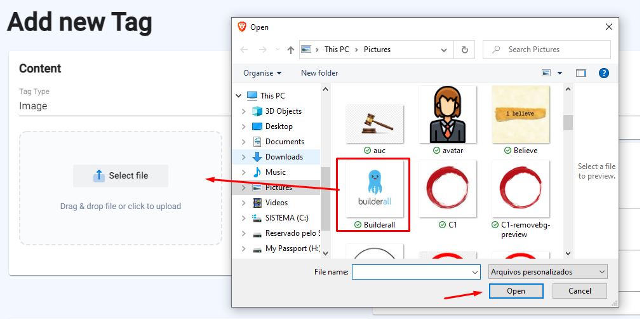
Task: Close the Open dialog window
Action: [608, 27]
